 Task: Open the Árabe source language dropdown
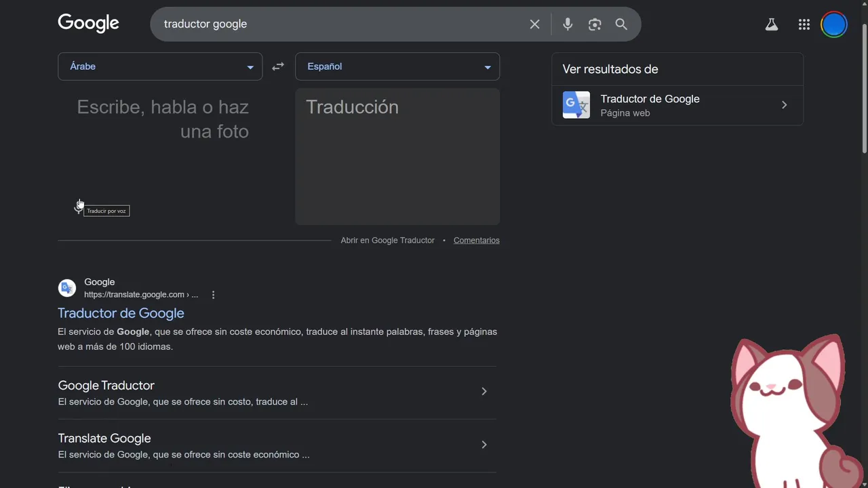click(160, 66)
